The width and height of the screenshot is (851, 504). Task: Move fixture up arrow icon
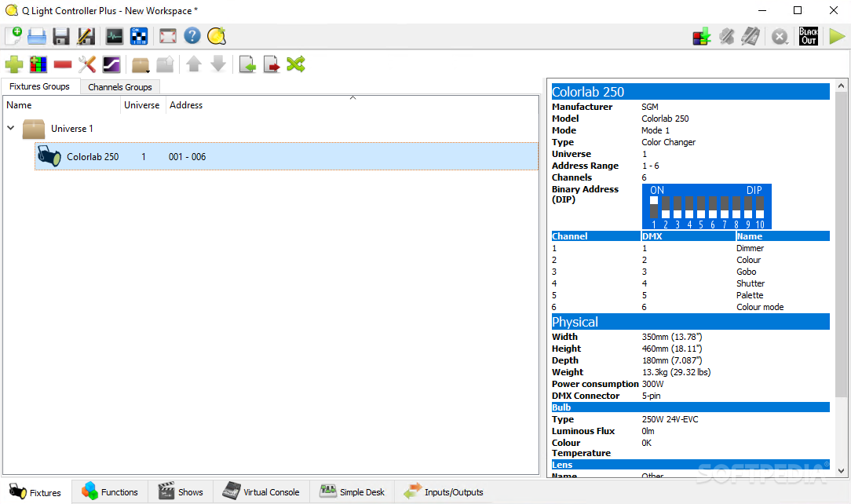pyautogui.click(x=194, y=64)
